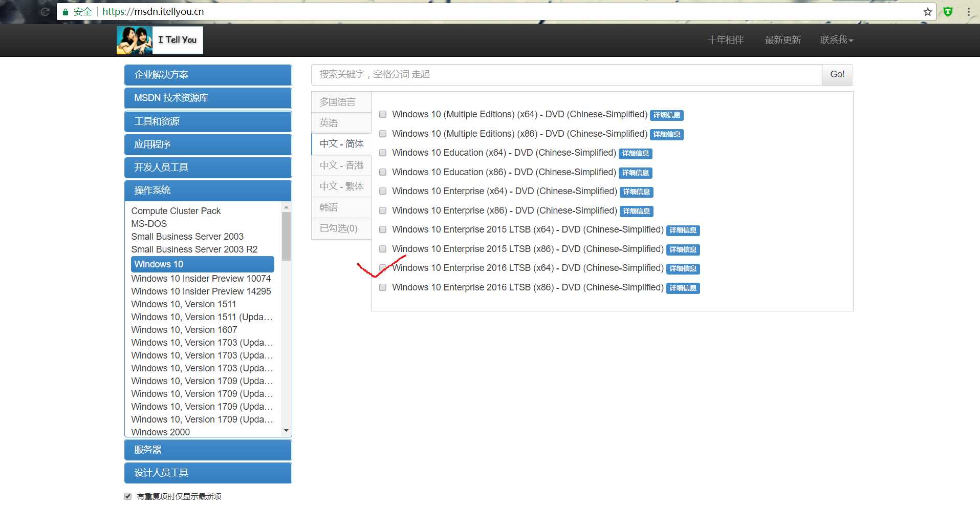This screenshot has width=980, height=505.
Task: Select the 中文 - 简体 tab
Action: pyautogui.click(x=341, y=144)
